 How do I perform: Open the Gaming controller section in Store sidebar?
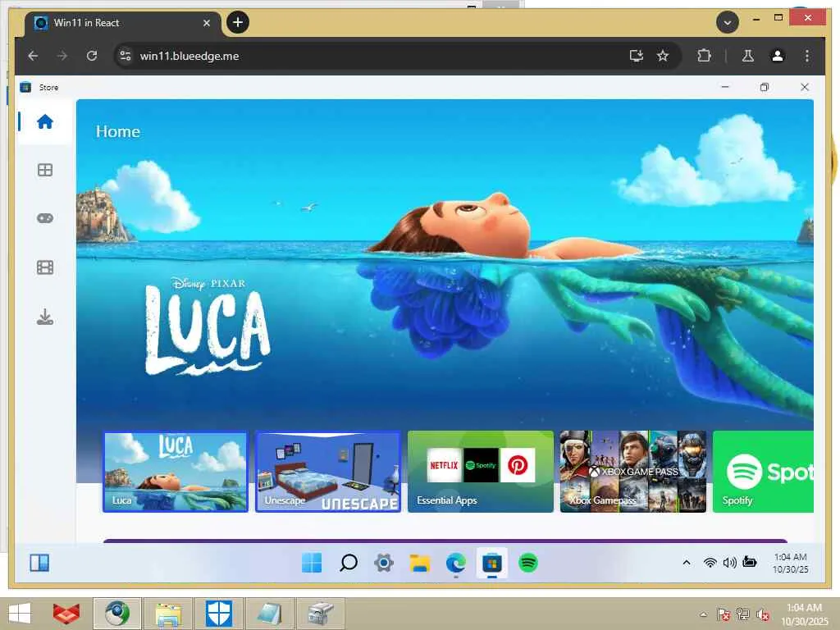pos(45,218)
